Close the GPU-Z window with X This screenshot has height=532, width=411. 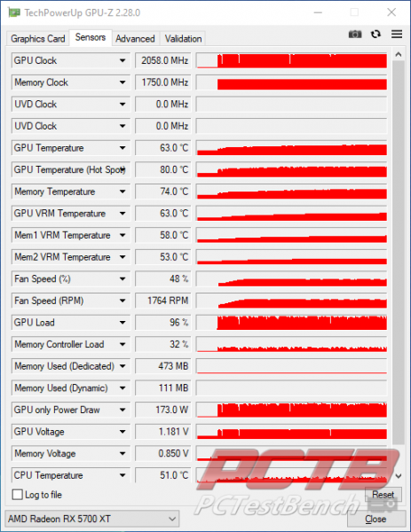tap(391, 12)
